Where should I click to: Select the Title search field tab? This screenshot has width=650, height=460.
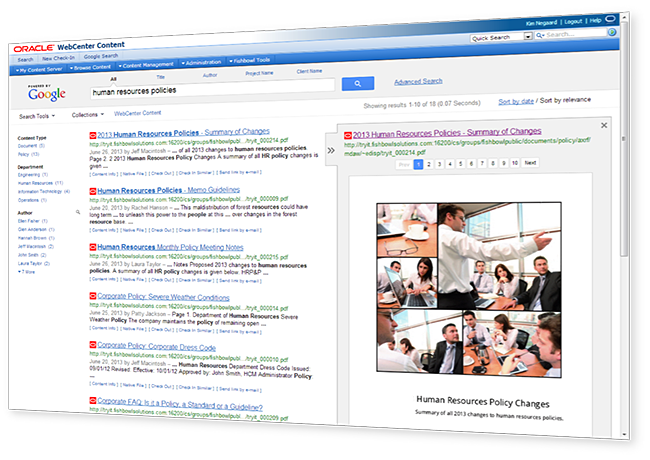(160, 77)
